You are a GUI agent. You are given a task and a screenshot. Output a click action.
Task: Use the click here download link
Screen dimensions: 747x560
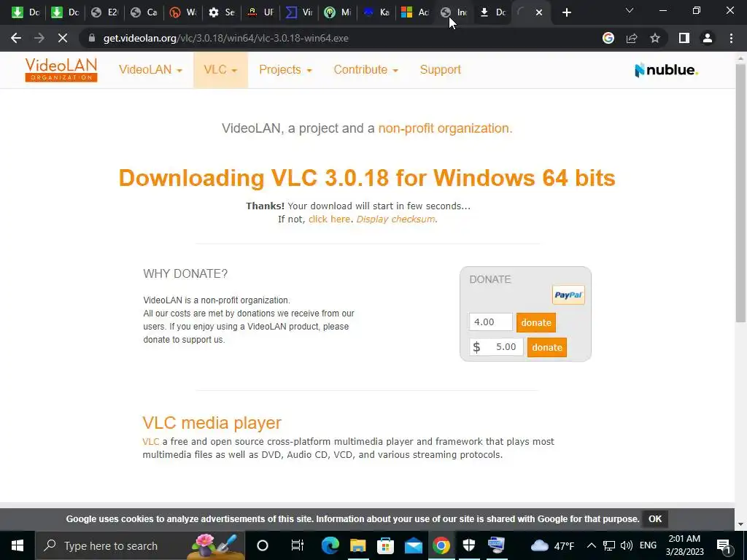(x=329, y=219)
